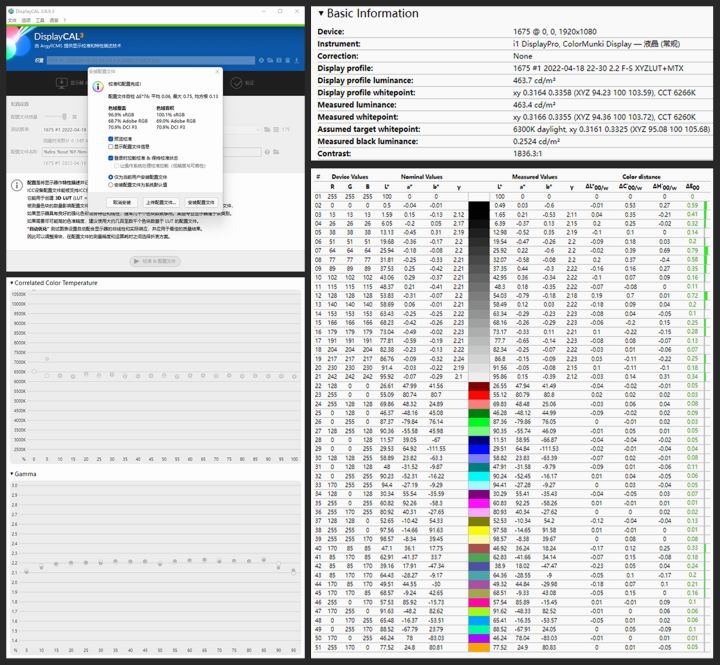
Task: Click the testchart editor list icon
Action: (276, 130)
